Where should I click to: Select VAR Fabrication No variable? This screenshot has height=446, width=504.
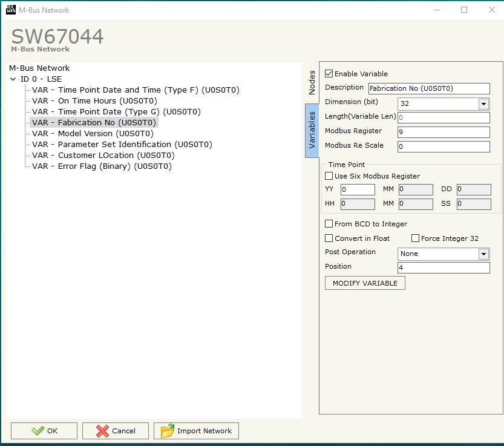pyautogui.click(x=94, y=123)
